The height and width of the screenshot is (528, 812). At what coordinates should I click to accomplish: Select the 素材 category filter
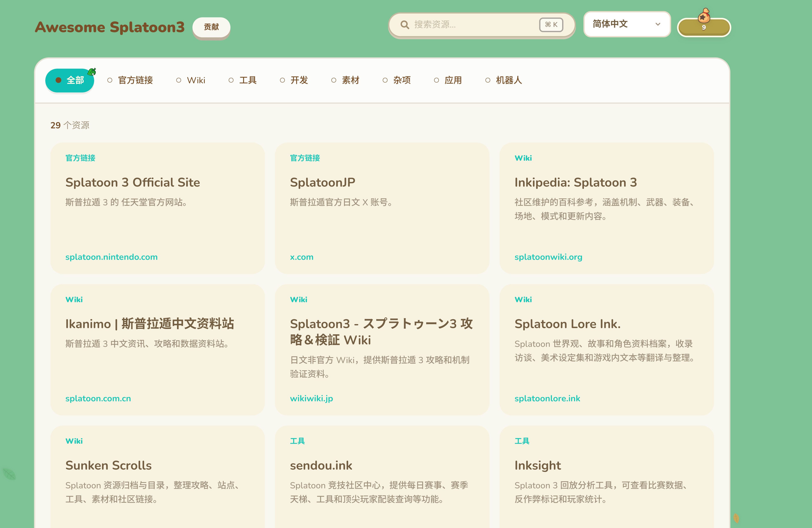[x=345, y=80]
